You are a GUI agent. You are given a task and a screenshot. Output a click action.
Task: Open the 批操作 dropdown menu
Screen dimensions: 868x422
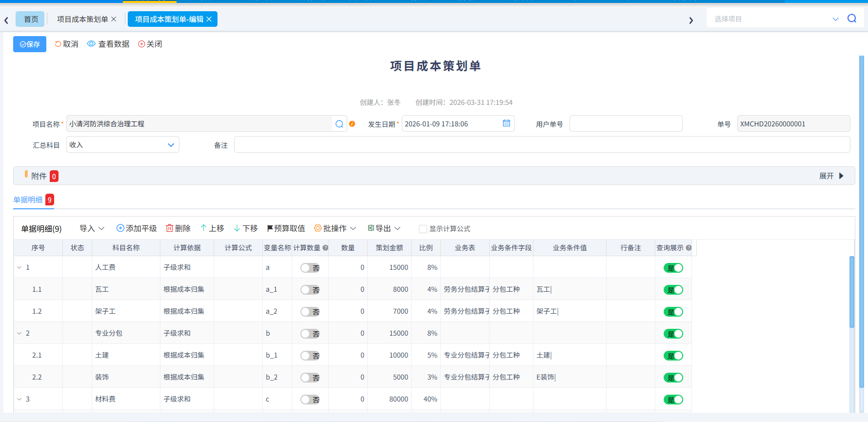335,228
